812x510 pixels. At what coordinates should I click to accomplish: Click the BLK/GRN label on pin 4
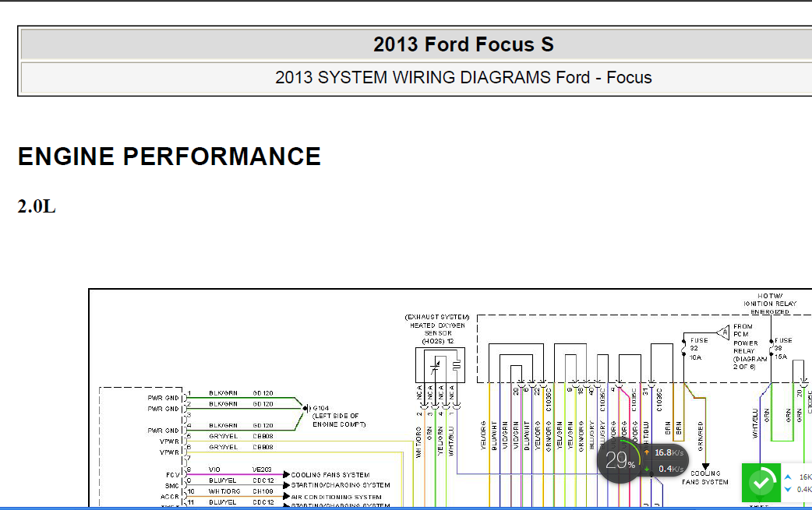tap(223, 426)
